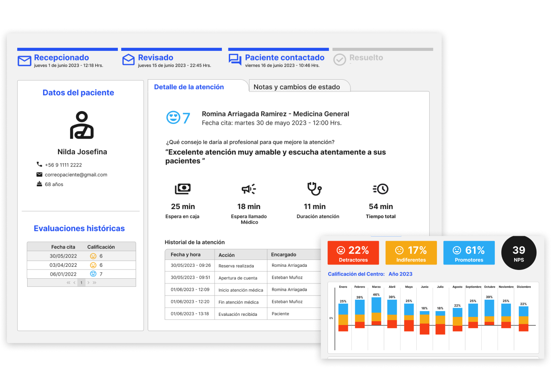This screenshot has height=392, width=551.
Task: Click the Paciente contactado chat icon
Action: point(235,59)
